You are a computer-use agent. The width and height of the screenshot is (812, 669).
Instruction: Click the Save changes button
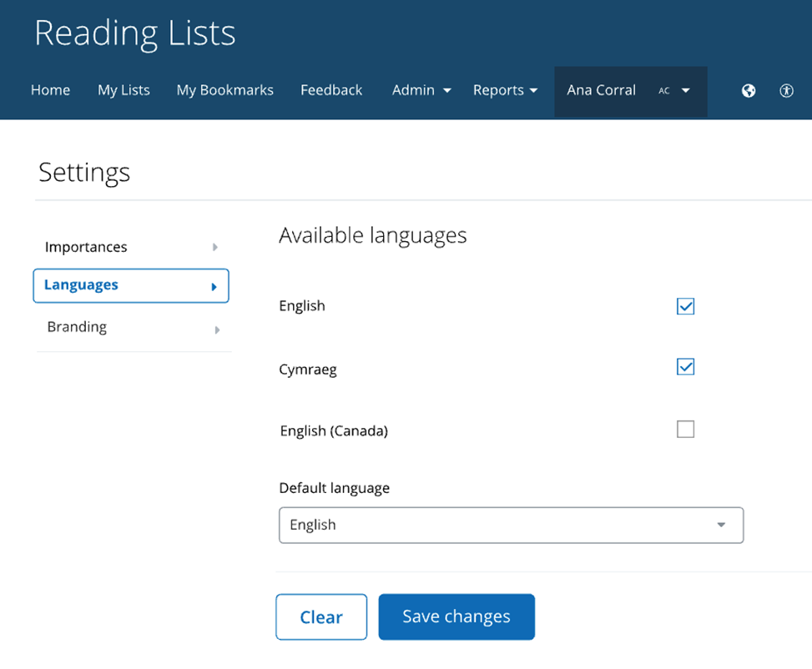pos(456,617)
